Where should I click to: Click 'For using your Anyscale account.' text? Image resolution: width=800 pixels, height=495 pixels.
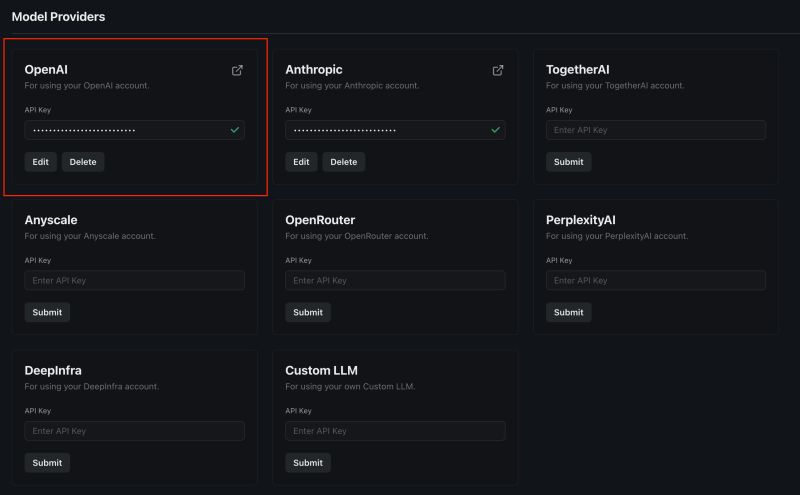click(x=90, y=236)
